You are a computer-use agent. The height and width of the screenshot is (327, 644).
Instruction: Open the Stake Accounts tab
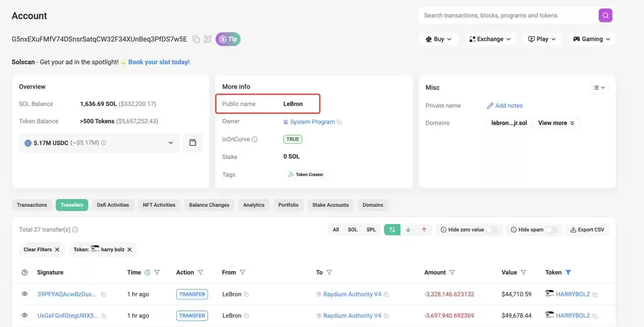[331, 205]
